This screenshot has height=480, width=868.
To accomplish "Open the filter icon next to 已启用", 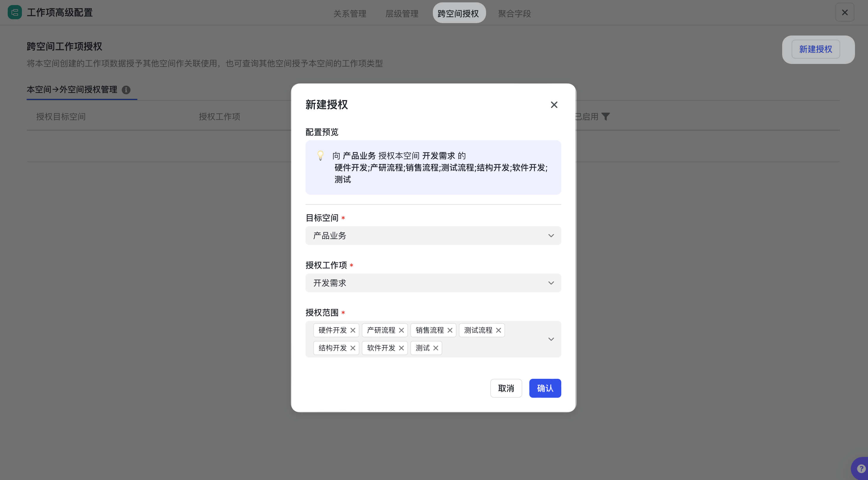I will pos(605,117).
